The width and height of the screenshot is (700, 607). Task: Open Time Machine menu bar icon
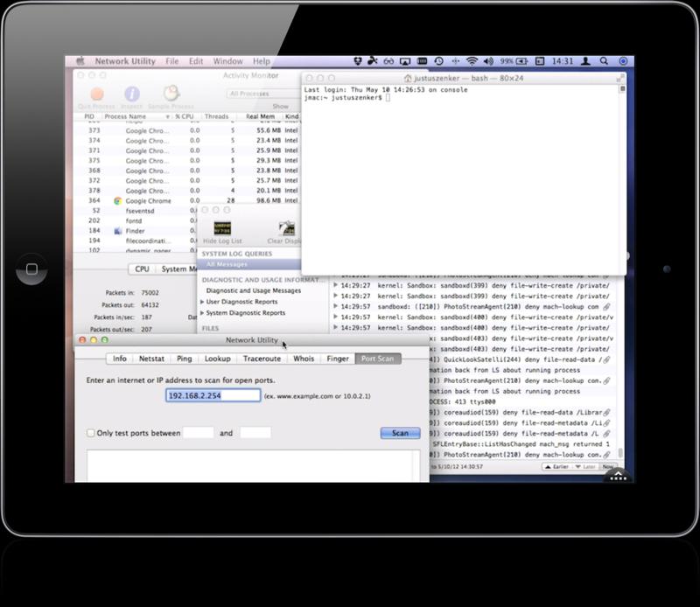tap(439, 61)
